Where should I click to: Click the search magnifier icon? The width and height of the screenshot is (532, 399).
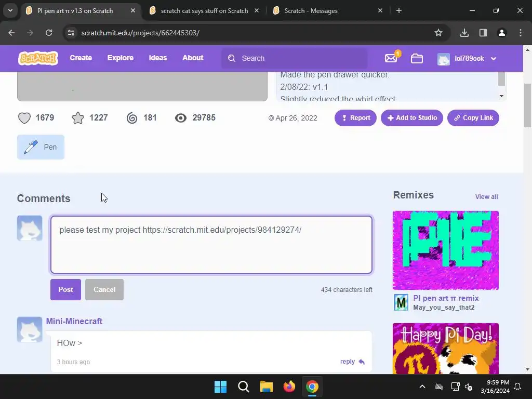tap(232, 58)
